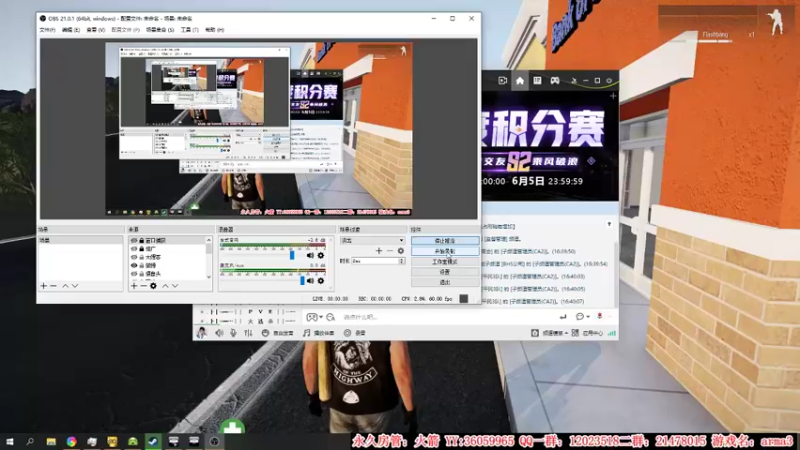Viewport: 800px width, 450px height.
Task: Mute desktop audio speaker icon in mixer
Action: click(310, 255)
